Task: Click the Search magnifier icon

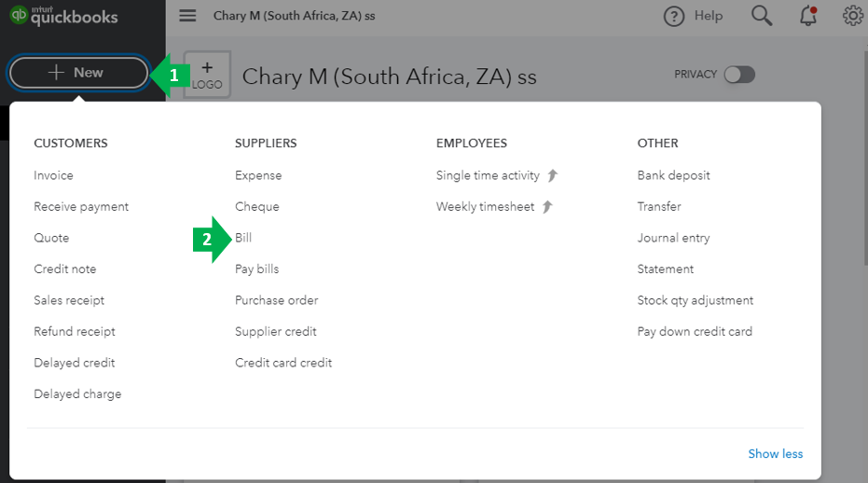Action: (762, 16)
